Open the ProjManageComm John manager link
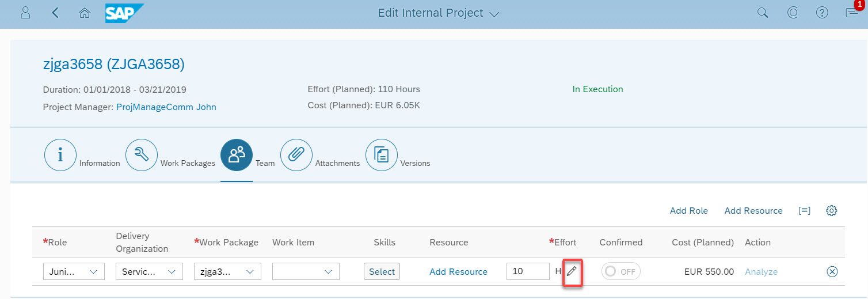The height and width of the screenshot is (299, 868). (166, 107)
